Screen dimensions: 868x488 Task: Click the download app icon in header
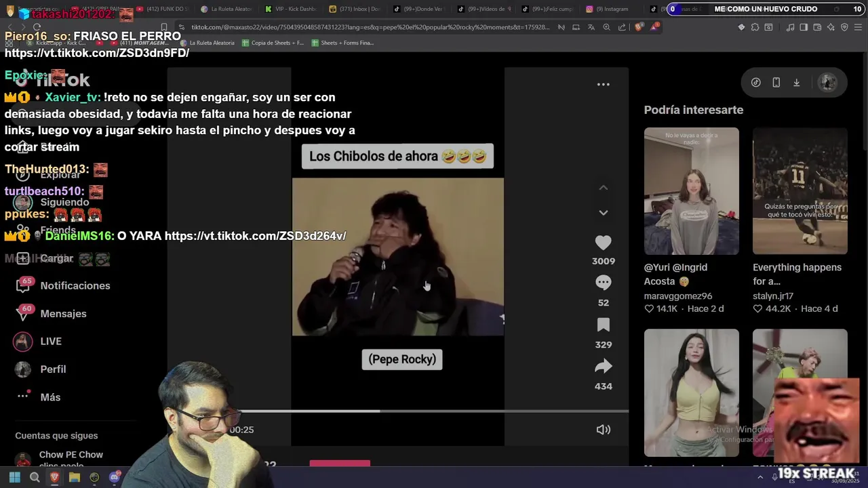coord(796,83)
